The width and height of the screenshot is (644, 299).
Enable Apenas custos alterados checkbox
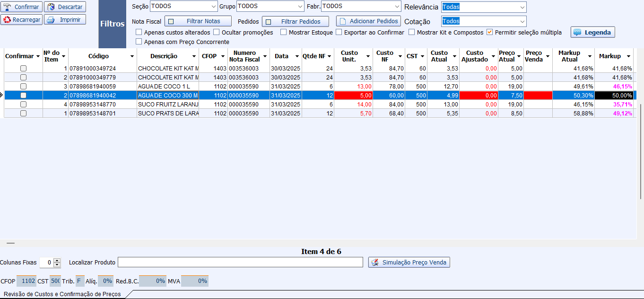click(139, 32)
